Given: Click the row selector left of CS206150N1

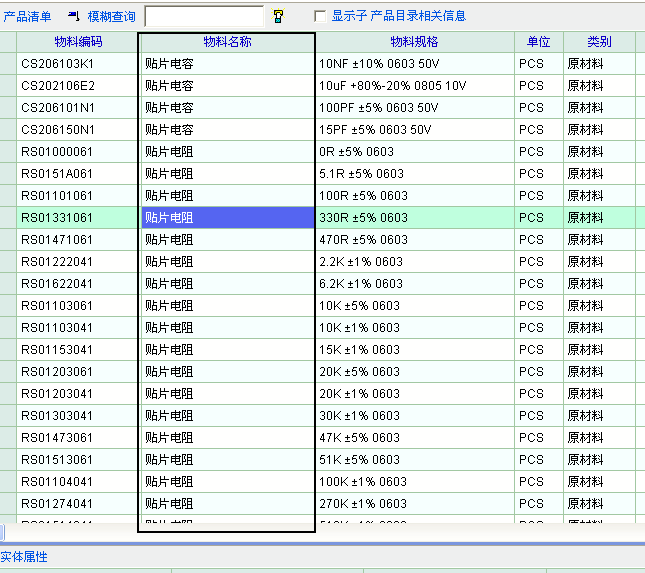Looking at the screenshot, I should click(8, 130).
